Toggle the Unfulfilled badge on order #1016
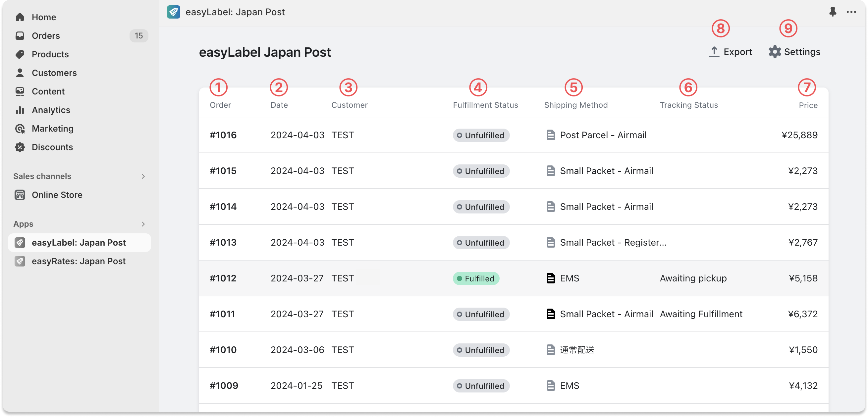This screenshot has width=868, height=417. (481, 135)
